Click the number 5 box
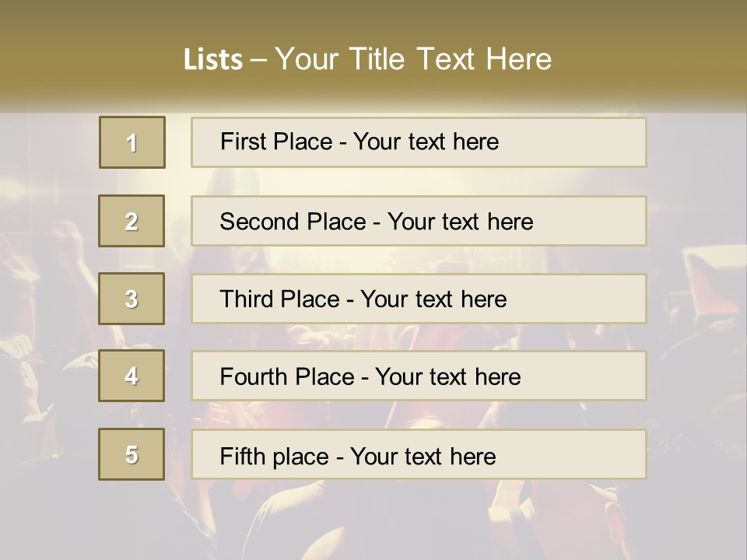747x560 pixels. pyautogui.click(x=132, y=454)
